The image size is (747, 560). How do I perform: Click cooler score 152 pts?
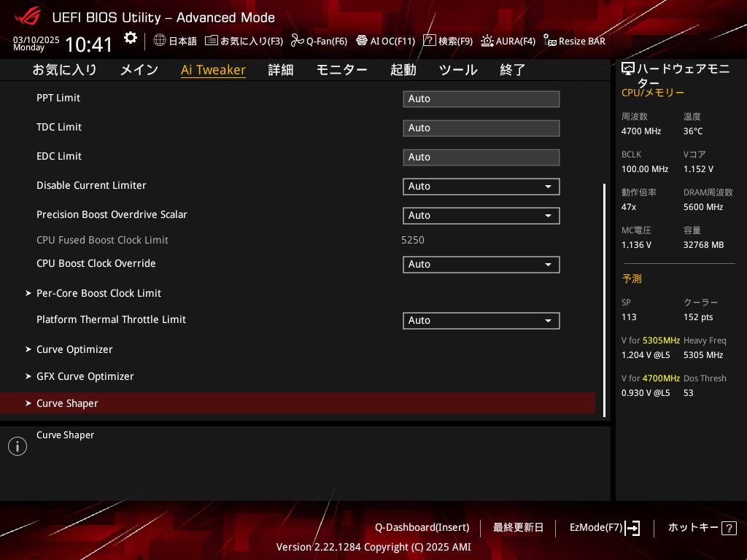pos(698,317)
